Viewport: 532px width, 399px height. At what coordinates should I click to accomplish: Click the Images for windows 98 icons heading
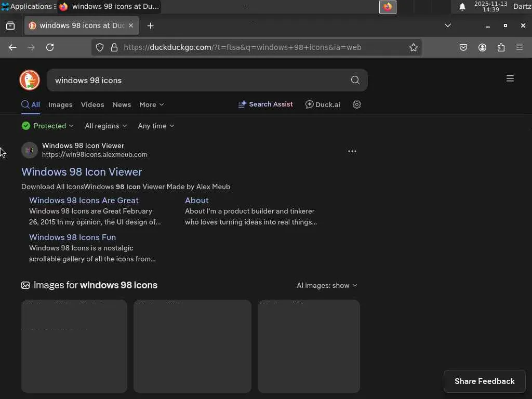(x=96, y=285)
